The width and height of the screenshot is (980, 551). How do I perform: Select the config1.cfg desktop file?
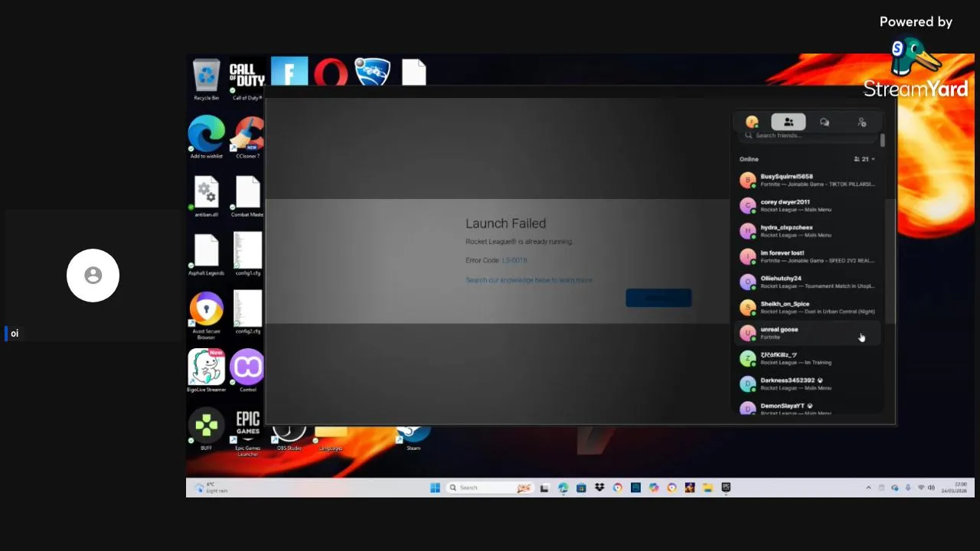pyautogui.click(x=247, y=255)
